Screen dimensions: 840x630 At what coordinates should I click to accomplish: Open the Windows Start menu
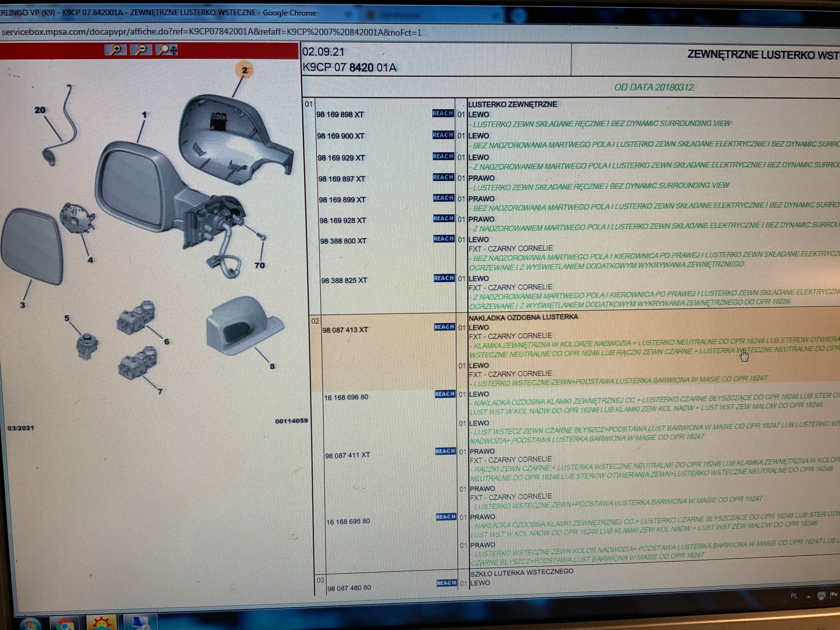coord(31,625)
